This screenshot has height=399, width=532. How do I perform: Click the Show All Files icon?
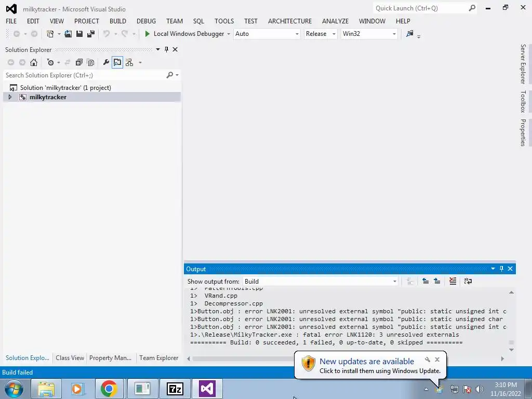click(x=90, y=62)
